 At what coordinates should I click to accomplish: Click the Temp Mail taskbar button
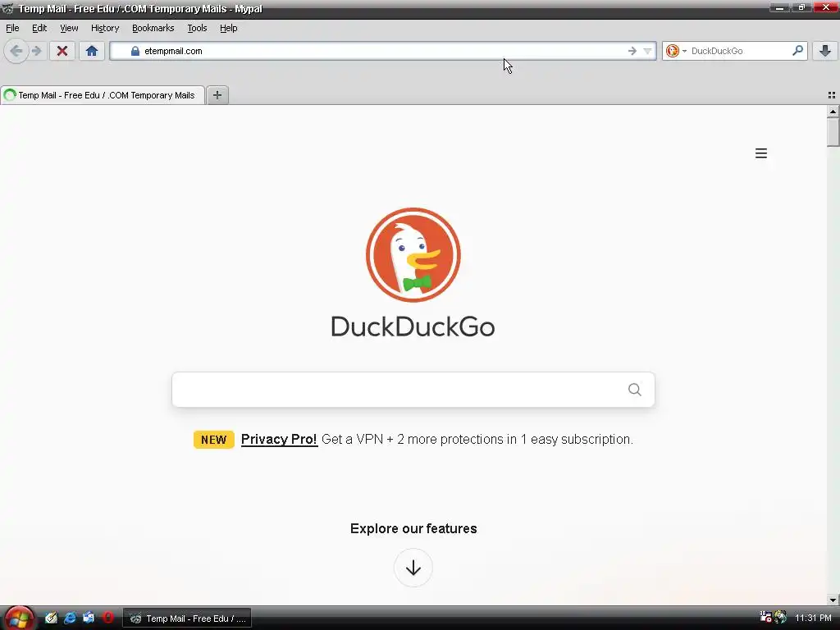pos(188,619)
